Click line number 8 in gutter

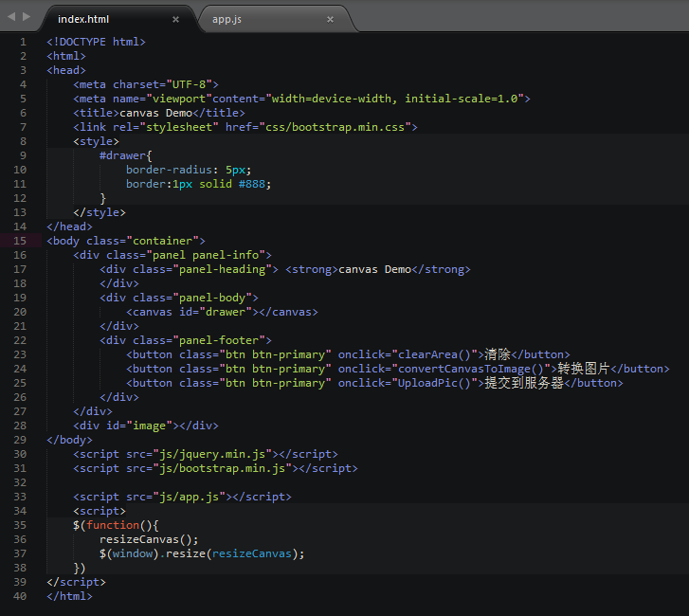coord(23,141)
